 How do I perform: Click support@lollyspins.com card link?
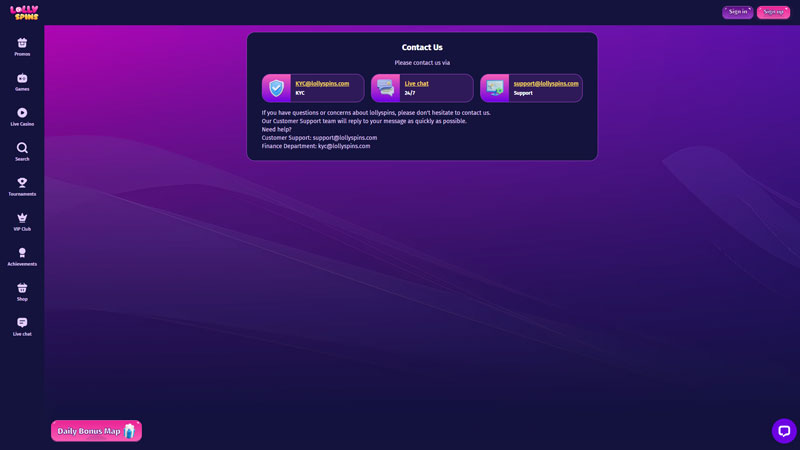tap(546, 84)
